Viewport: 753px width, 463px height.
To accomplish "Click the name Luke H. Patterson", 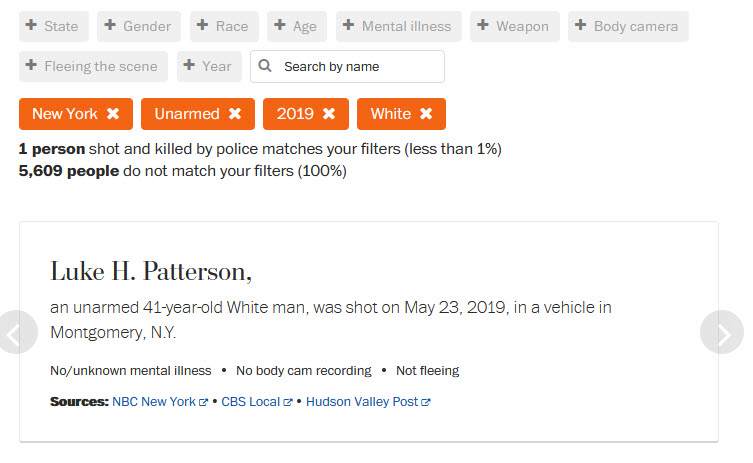I will 151,271.
